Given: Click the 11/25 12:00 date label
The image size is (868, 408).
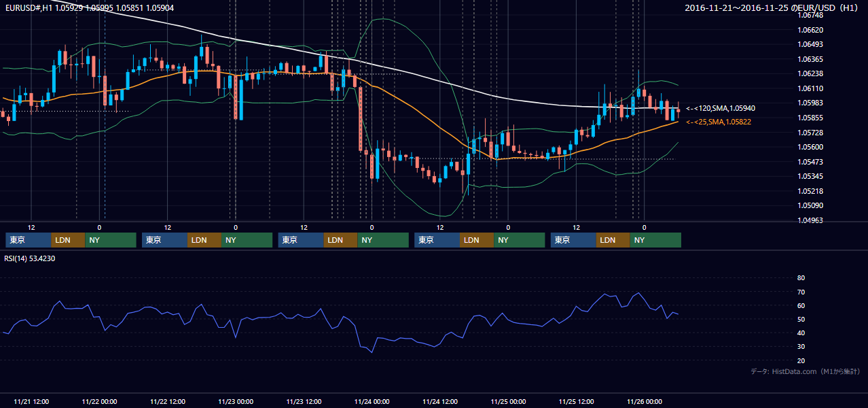Looking at the screenshot, I should tap(577, 401).
